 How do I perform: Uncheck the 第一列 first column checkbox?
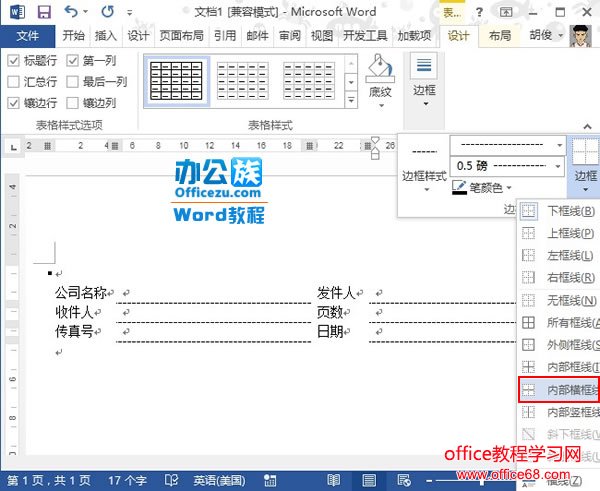(72, 60)
